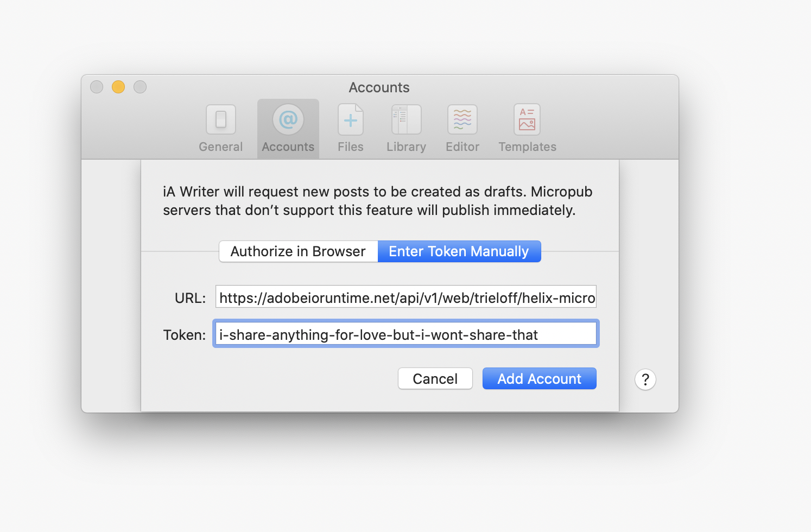Select the Accounts preferences pane

point(288,129)
